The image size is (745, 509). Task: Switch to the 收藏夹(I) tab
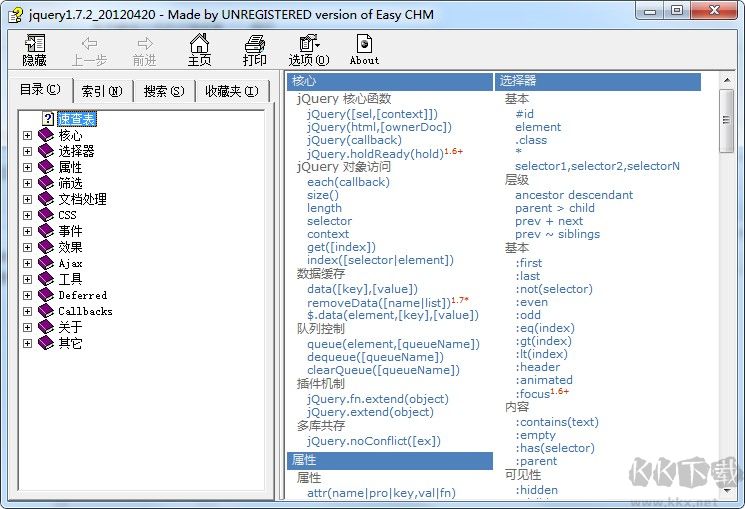point(232,91)
